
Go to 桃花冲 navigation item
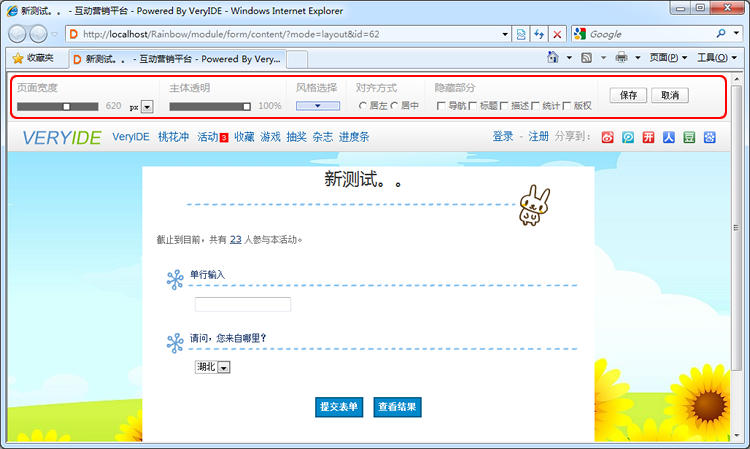coord(174,137)
